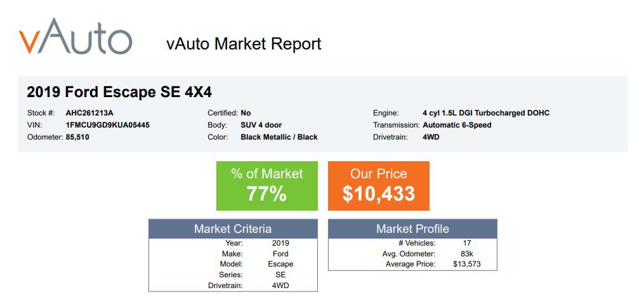Image resolution: width=644 pixels, height=297 pixels.
Task: Click the odometer value 85,510
Action: coord(77,137)
